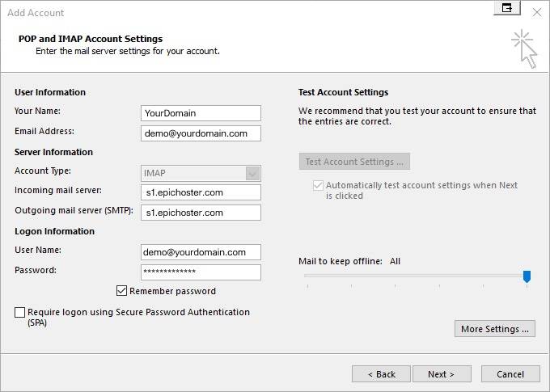Open More Settings
This screenshot has width=550, height=392.
point(494,329)
